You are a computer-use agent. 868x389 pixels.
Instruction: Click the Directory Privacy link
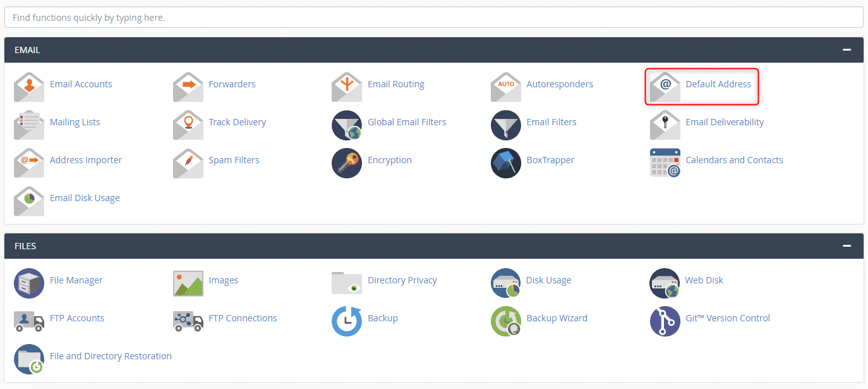pos(402,280)
